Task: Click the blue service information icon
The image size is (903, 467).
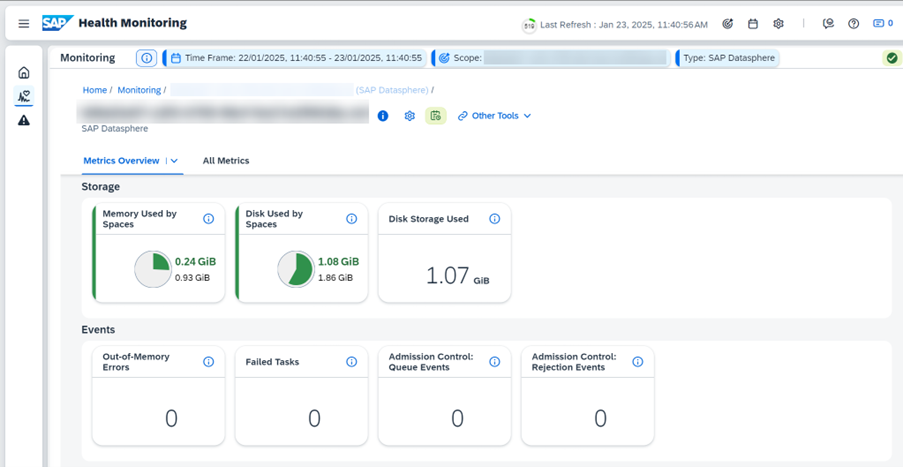Action: click(383, 116)
